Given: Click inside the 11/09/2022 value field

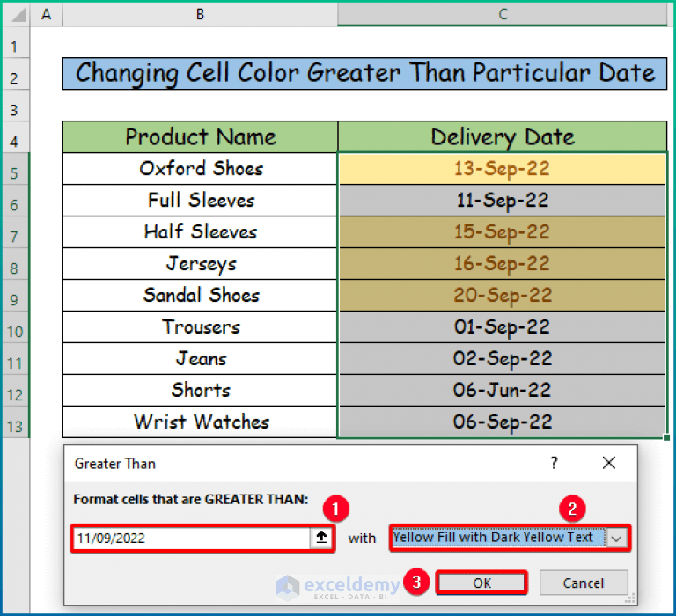Looking at the screenshot, I should 191,538.
